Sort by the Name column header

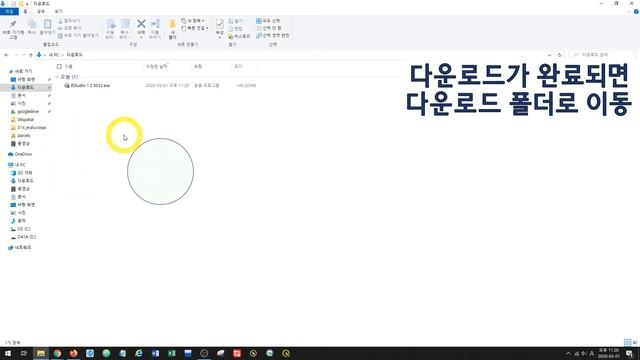69,66
